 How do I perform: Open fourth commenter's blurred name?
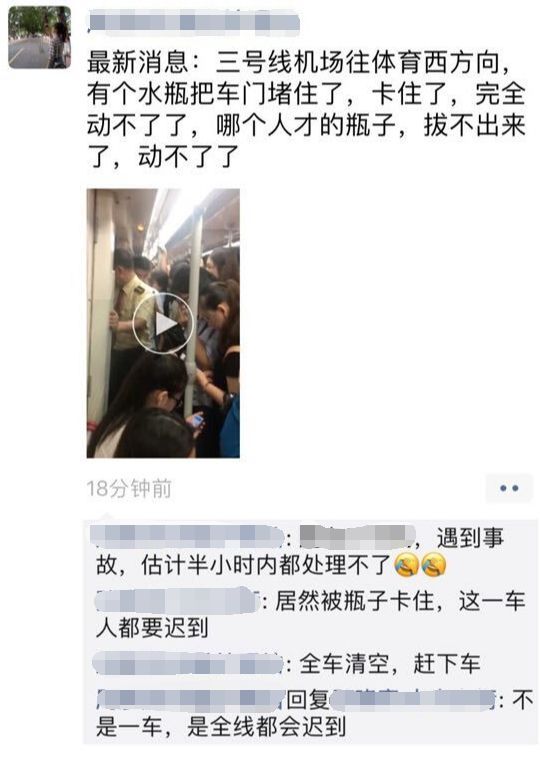190,700
